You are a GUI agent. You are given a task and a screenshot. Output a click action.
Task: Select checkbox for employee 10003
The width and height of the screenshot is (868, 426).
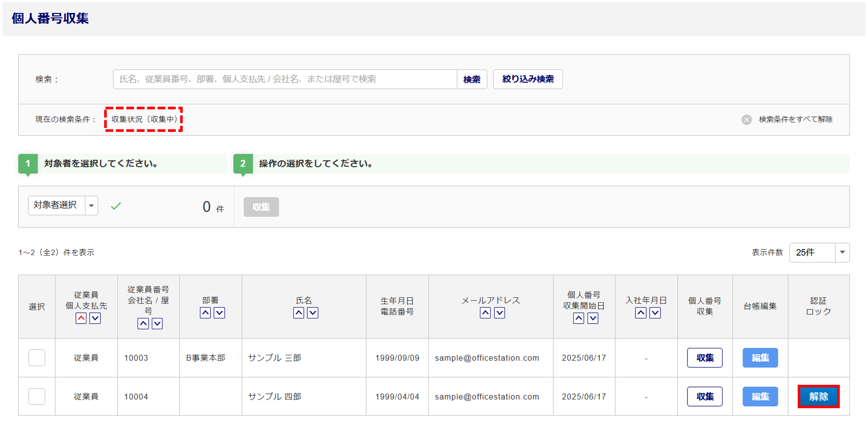[x=37, y=358]
